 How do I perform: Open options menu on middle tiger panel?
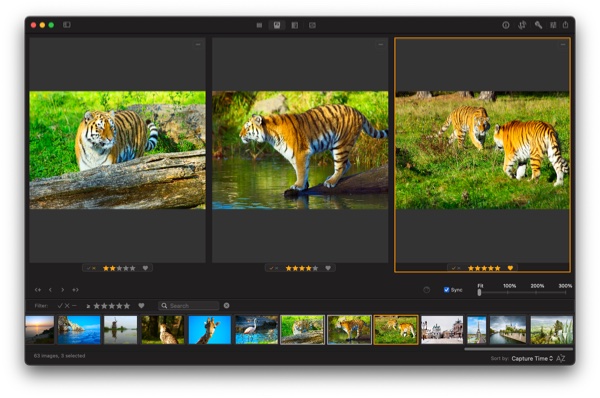click(380, 44)
